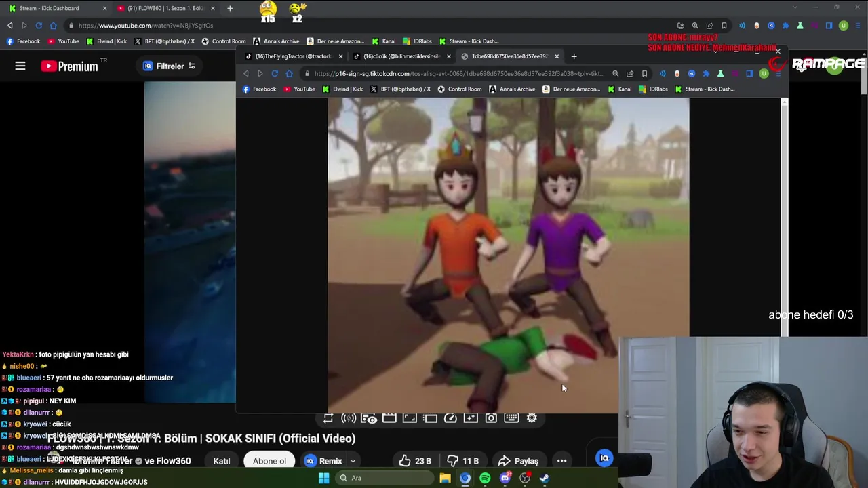Like the video with 23 B likes

point(415,461)
